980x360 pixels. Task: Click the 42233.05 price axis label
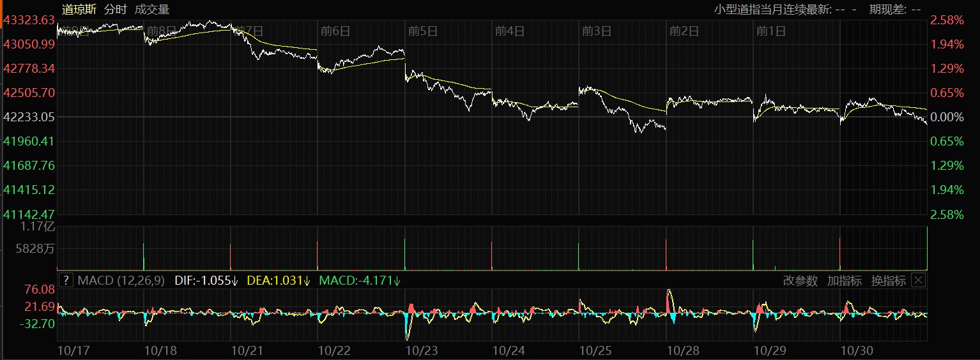coord(29,117)
